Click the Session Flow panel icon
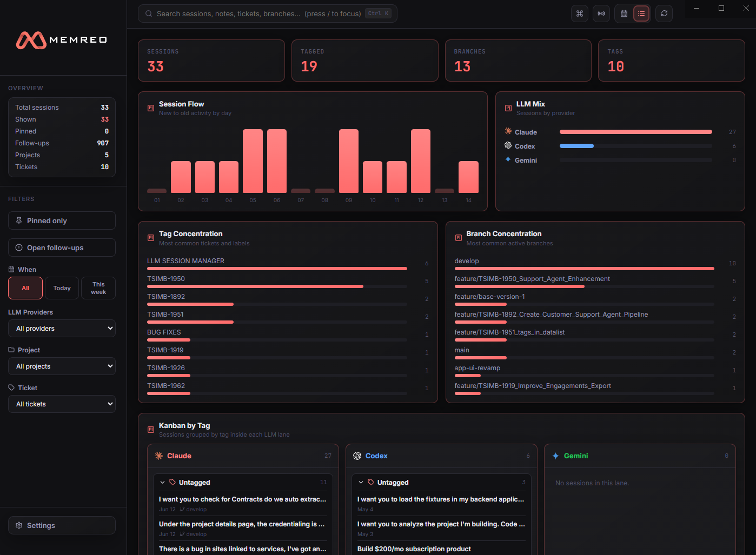 (x=151, y=108)
